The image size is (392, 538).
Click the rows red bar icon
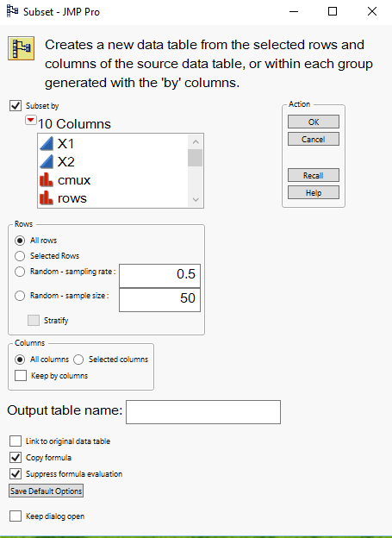(x=47, y=198)
